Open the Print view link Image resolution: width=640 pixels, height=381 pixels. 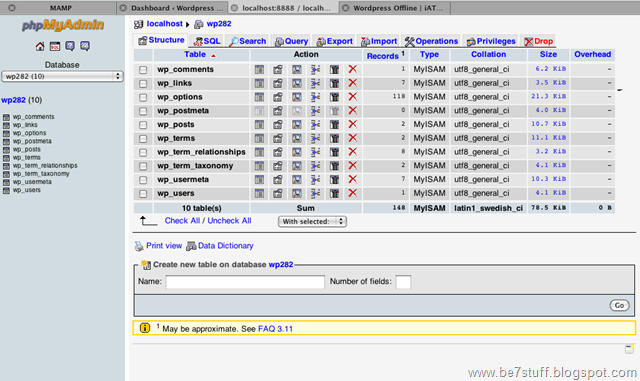pyautogui.click(x=164, y=245)
